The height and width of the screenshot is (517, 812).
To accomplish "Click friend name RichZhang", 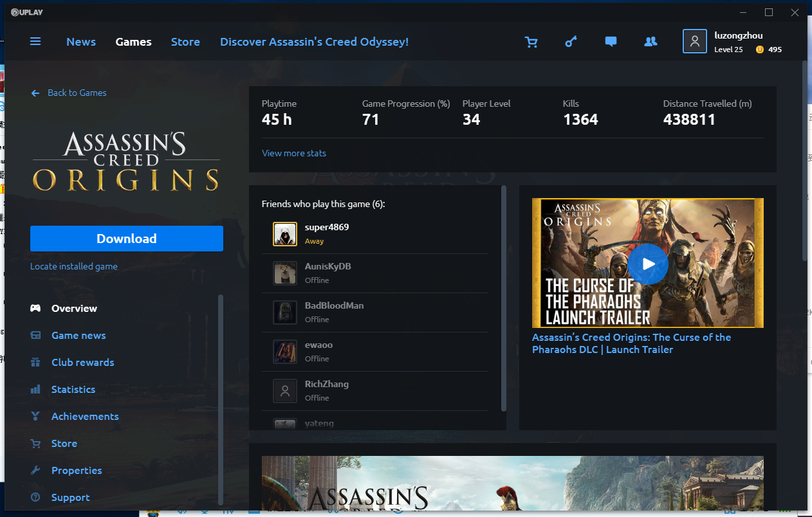I will click(x=327, y=384).
